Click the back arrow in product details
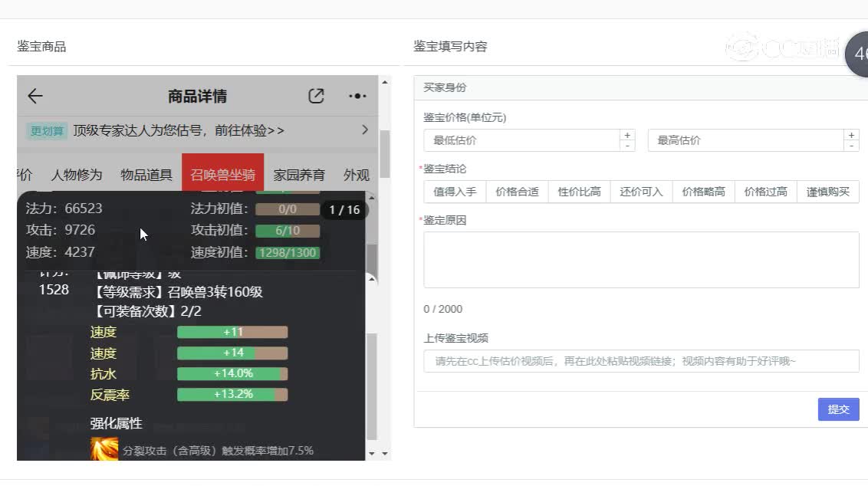The image size is (868, 486). (35, 97)
